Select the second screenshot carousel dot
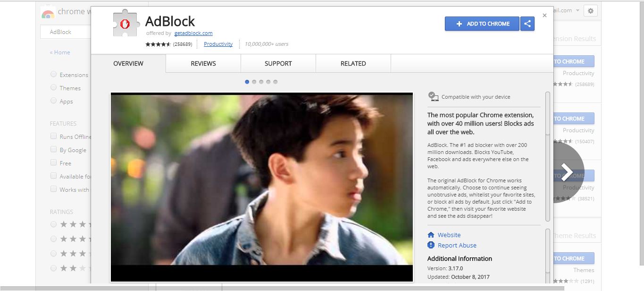Viewport: 644px width, 291px height. click(x=254, y=82)
